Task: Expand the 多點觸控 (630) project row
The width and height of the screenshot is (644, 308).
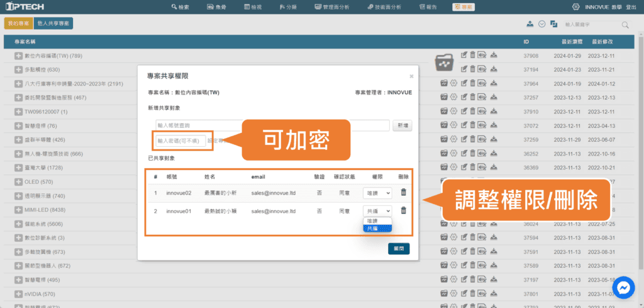Action: point(18,69)
